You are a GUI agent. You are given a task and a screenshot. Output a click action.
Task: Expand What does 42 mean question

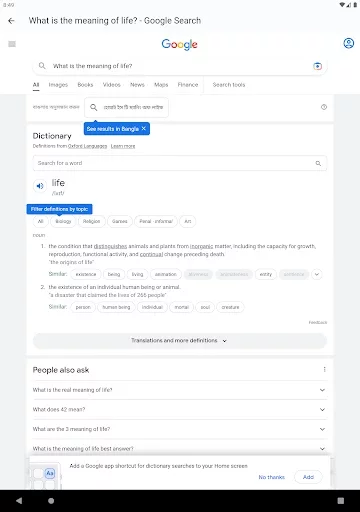(180, 409)
